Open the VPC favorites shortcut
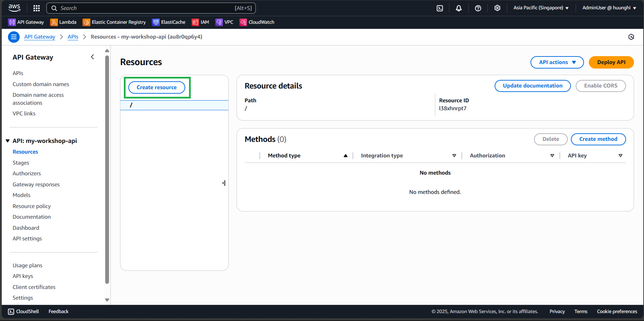This screenshot has height=321, width=644. tap(224, 22)
